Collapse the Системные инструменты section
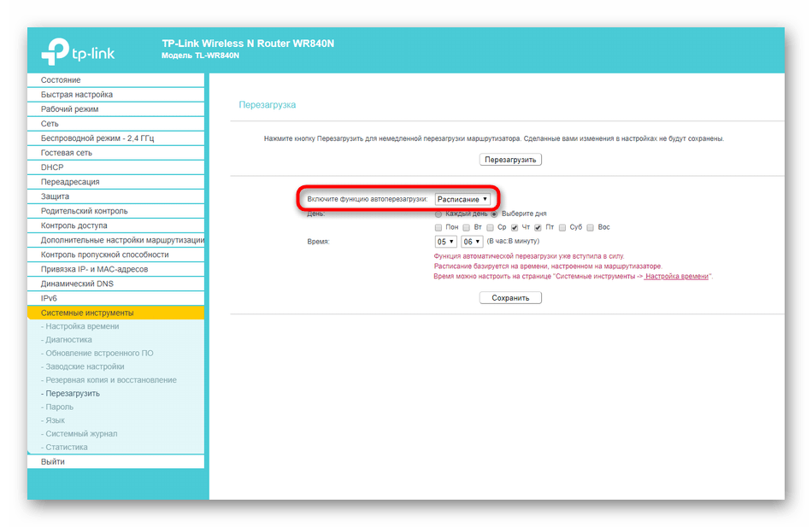Viewport: 812px width, 527px height. pyautogui.click(x=116, y=312)
